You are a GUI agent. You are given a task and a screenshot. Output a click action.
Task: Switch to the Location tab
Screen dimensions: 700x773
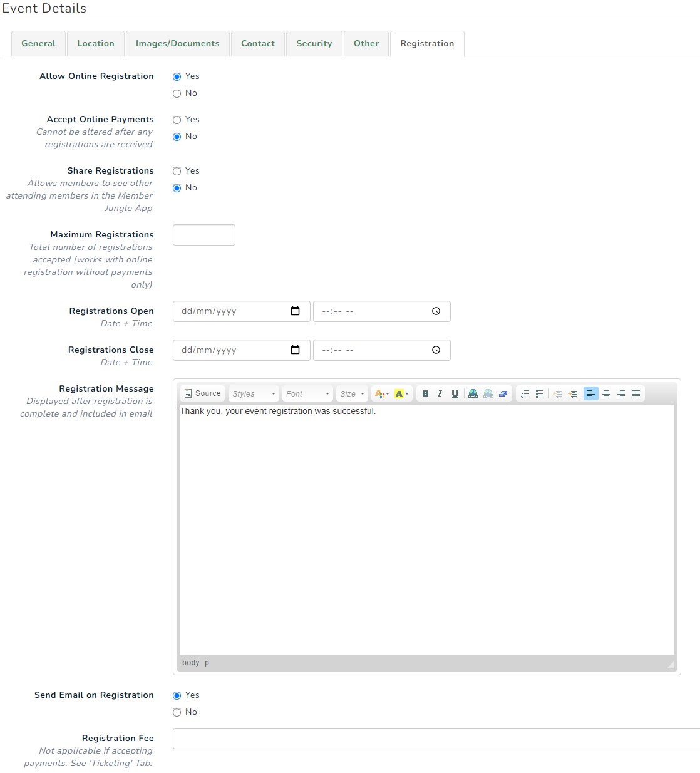(x=95, y=43)
